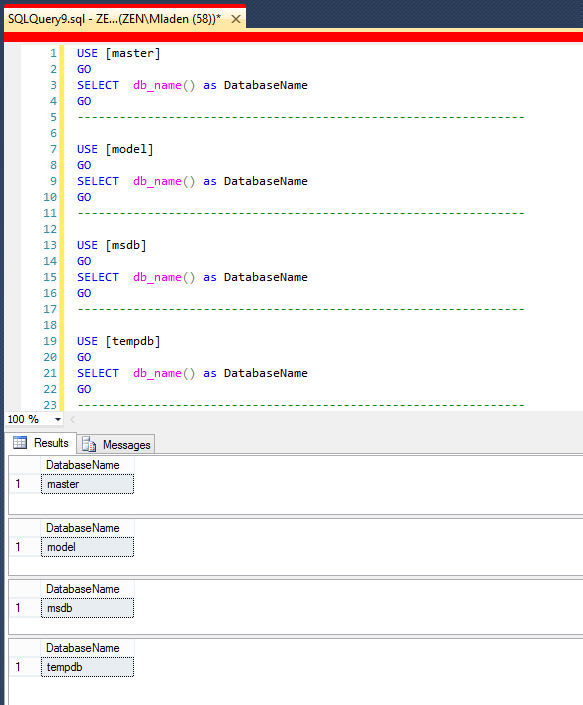Viewport: 583px width, 705px height.
Task: Click line number 13 in the margin
Action: 50,245
